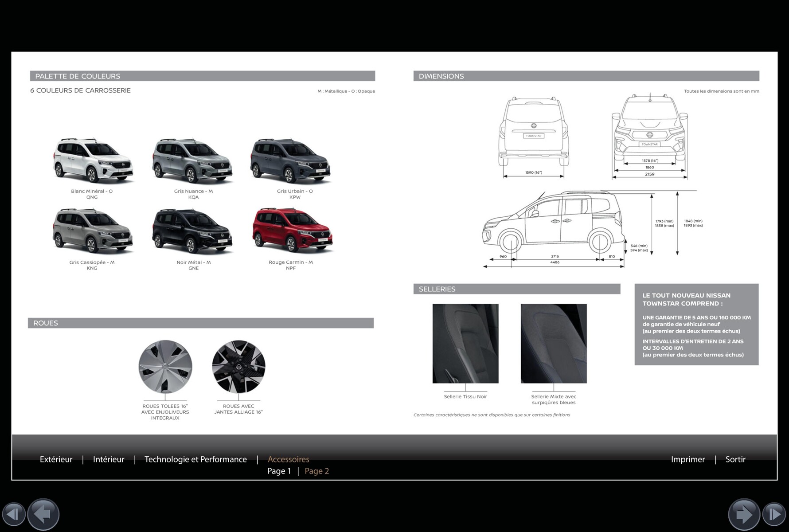Click the Sellerie Tissu Noir swatch
789x532 pixels.
pyautogui.click(x=465, y=344)
